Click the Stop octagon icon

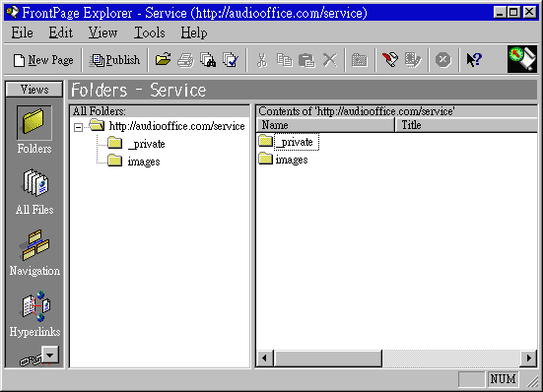442,60
